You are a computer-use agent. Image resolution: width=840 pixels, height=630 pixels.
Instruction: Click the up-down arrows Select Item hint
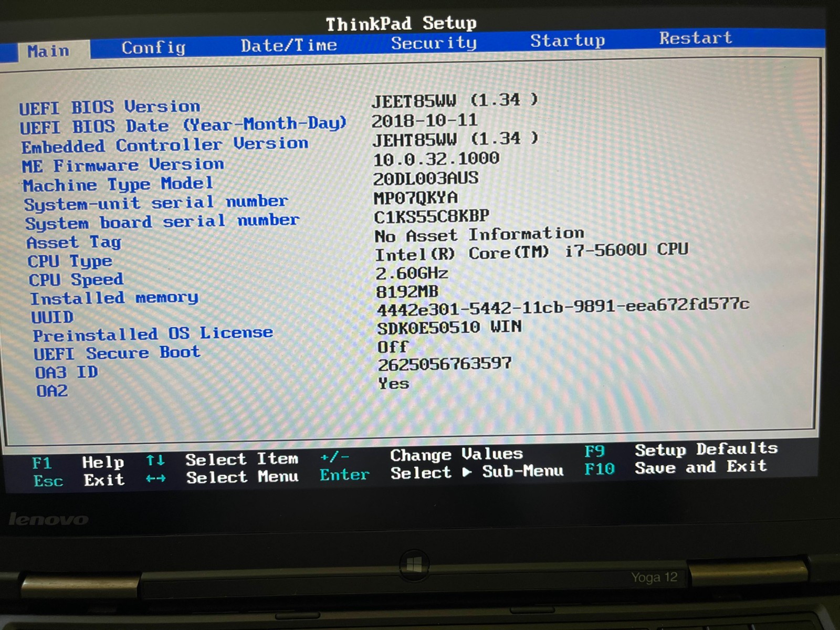click(155, 460)
